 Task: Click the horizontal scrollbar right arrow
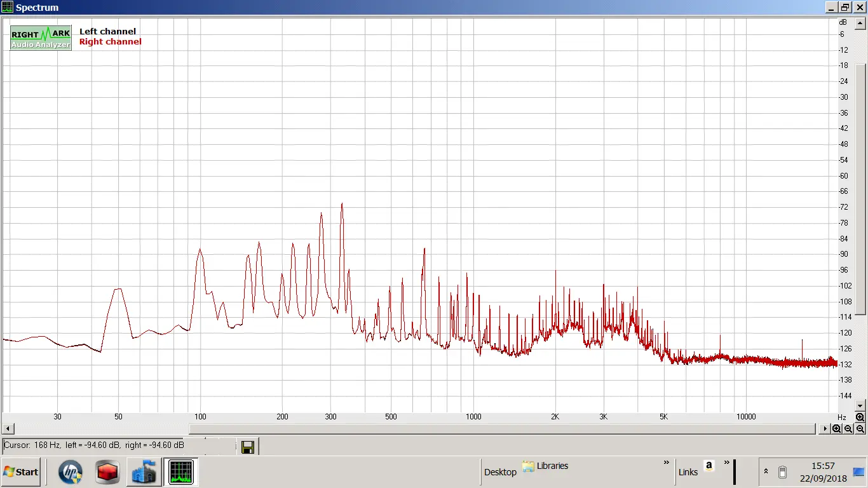(825, 429)
